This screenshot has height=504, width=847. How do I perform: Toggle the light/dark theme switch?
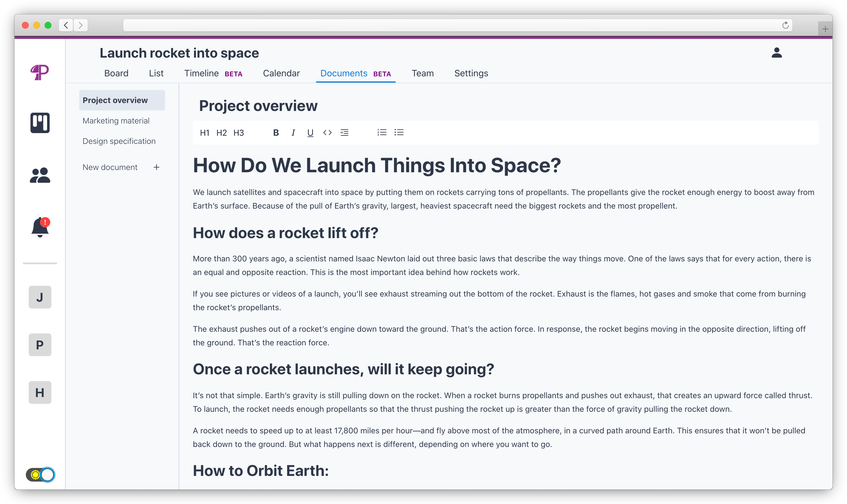tap(40, 474)
